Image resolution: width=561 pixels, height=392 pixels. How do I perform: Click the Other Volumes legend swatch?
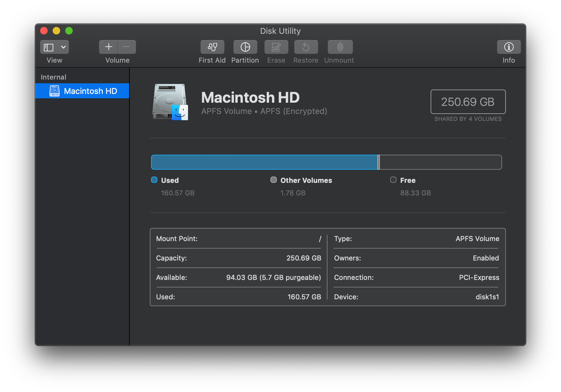tap(274, 180)
